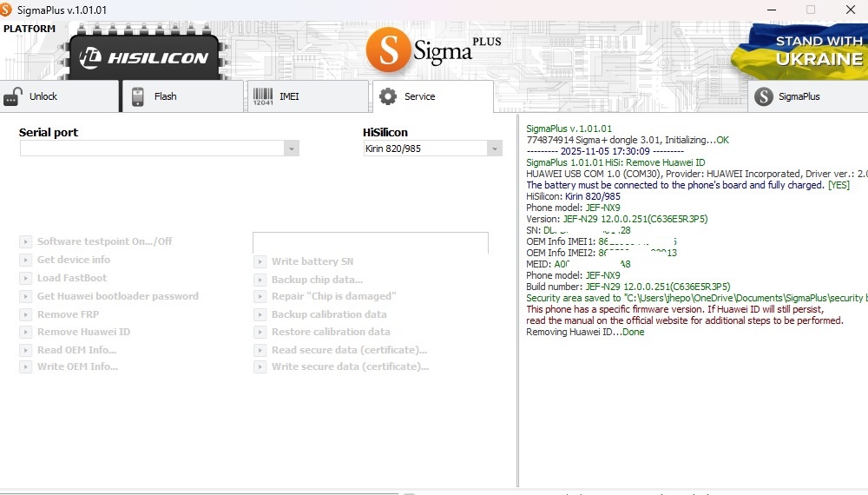Click the "HUAWEI USB COM 1.0 (COM30)" log line
The image size is (868, 495).
pos(696,174)
